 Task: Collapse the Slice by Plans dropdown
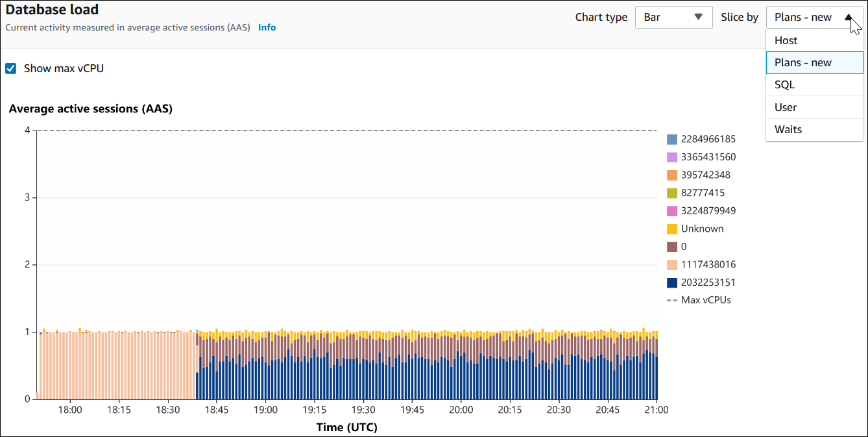coord(814,18)
